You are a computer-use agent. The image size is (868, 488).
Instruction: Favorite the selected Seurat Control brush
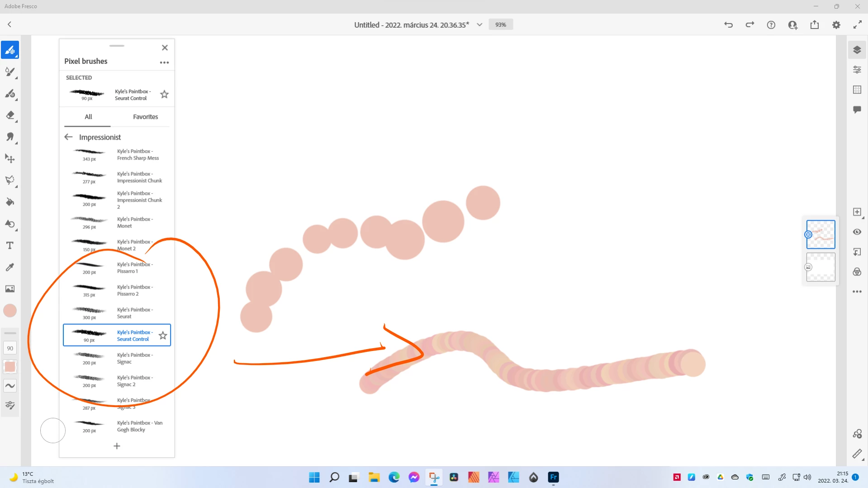click(164, 94)
